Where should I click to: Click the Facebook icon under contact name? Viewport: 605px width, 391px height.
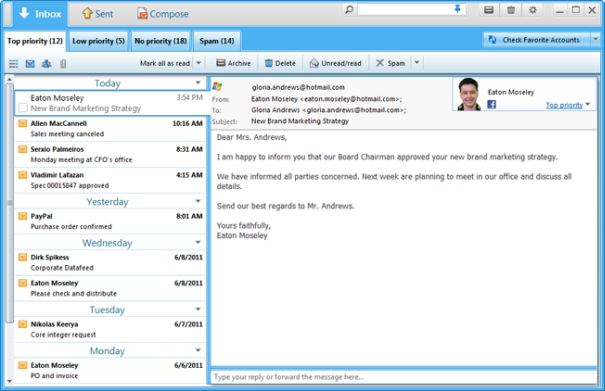[492, 104]
